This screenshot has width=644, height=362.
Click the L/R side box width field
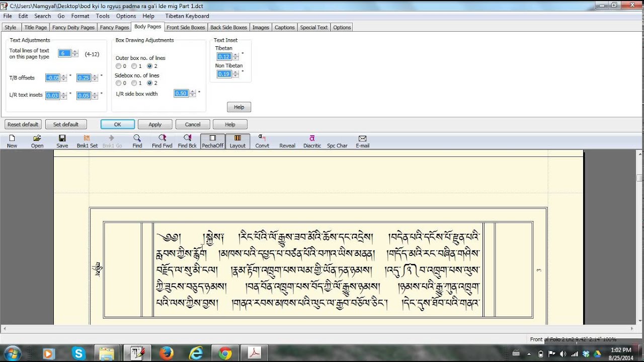tap(181, 93)
